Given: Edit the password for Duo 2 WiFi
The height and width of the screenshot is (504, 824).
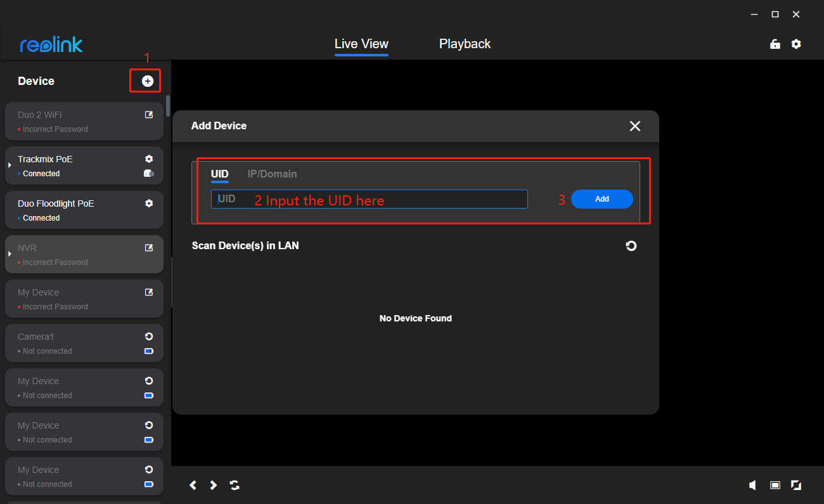Looking at the screenshot, I should (x=148, y=114).
